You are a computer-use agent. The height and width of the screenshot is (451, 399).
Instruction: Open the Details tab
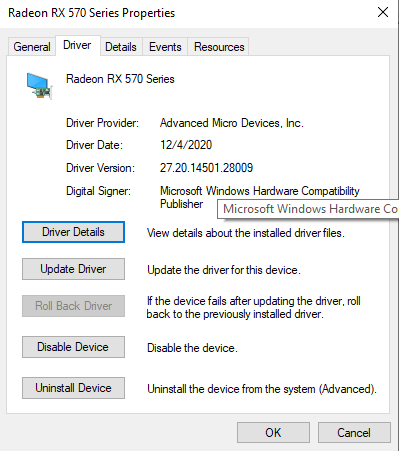pyautogui.click(x=121, y=47)
